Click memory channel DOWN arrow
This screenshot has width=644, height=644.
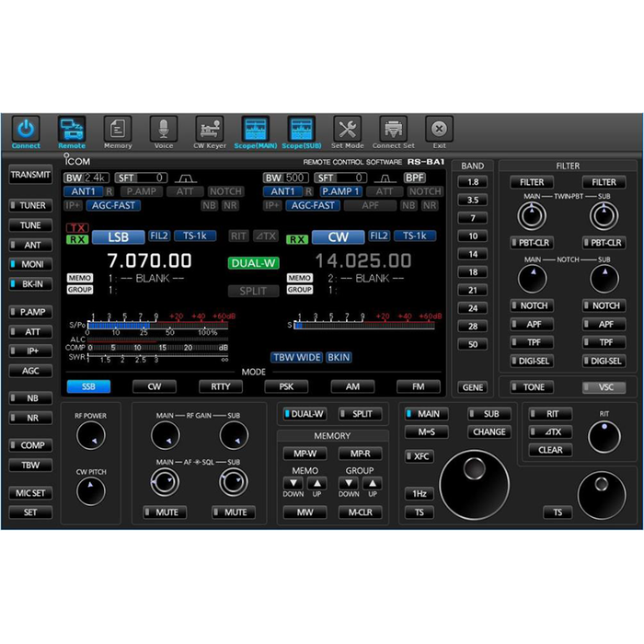[x=293, y=483]
